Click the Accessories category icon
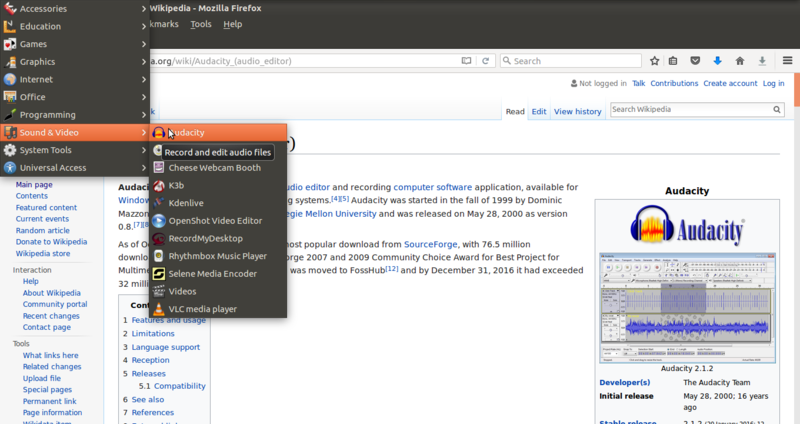The image size is (800, 424). 10,9
